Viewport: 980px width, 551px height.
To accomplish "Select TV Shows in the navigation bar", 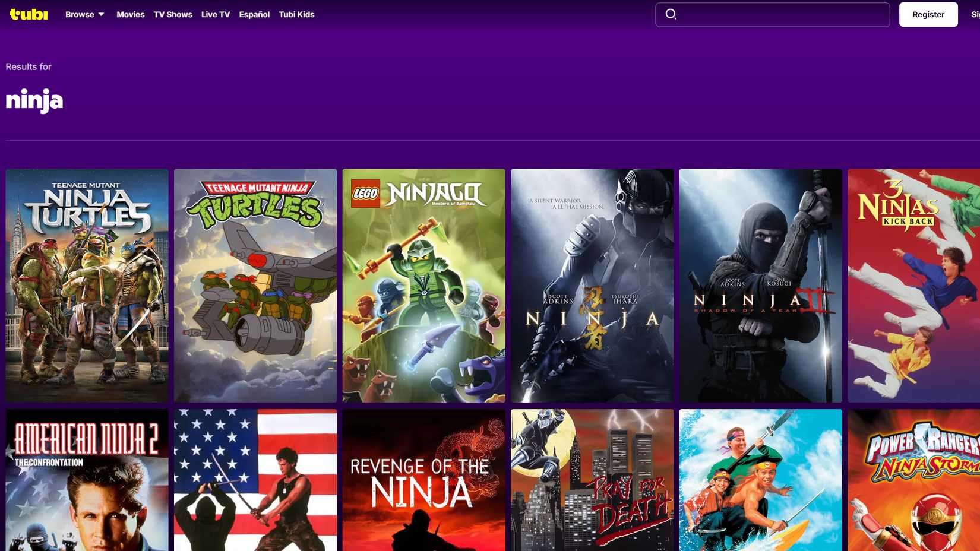I will [172, 14].
